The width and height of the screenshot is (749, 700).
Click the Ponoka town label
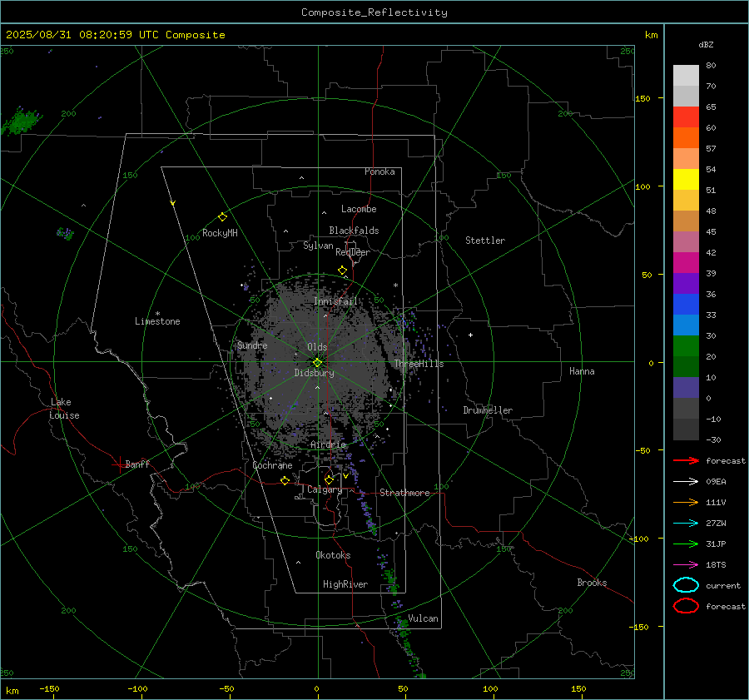(379, 171)
